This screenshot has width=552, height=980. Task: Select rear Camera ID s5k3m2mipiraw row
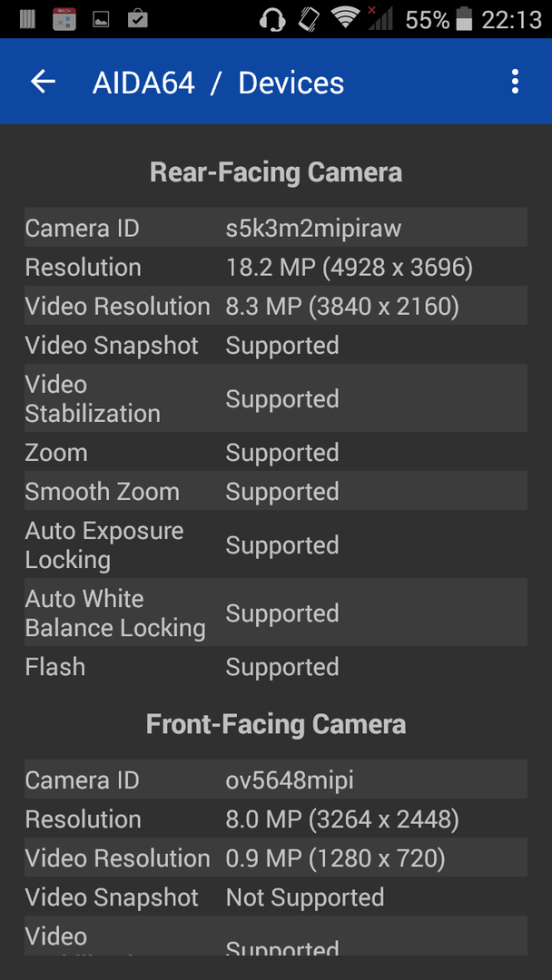276,228
